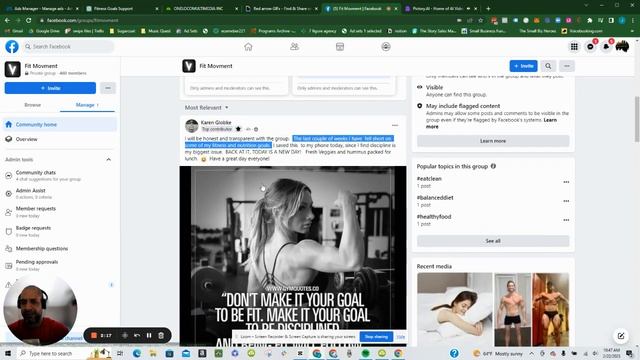Open options for #healthyfood topic
Screen dimensions: 640x360
click(566, 220)
